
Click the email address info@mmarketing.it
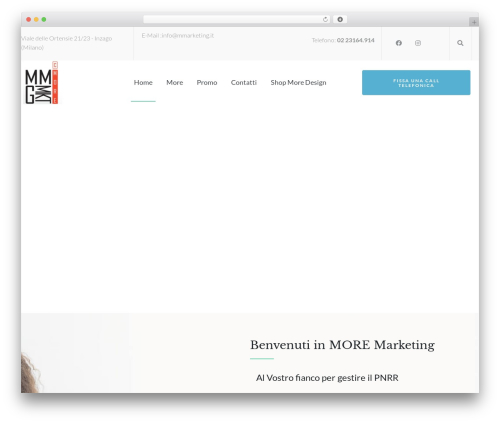point(187,35)
